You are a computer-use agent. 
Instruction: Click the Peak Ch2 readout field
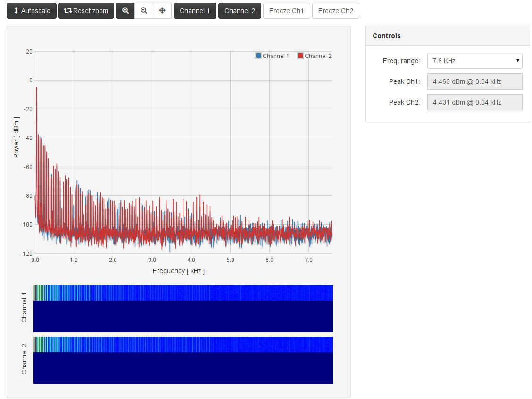(x=474, y=102)
